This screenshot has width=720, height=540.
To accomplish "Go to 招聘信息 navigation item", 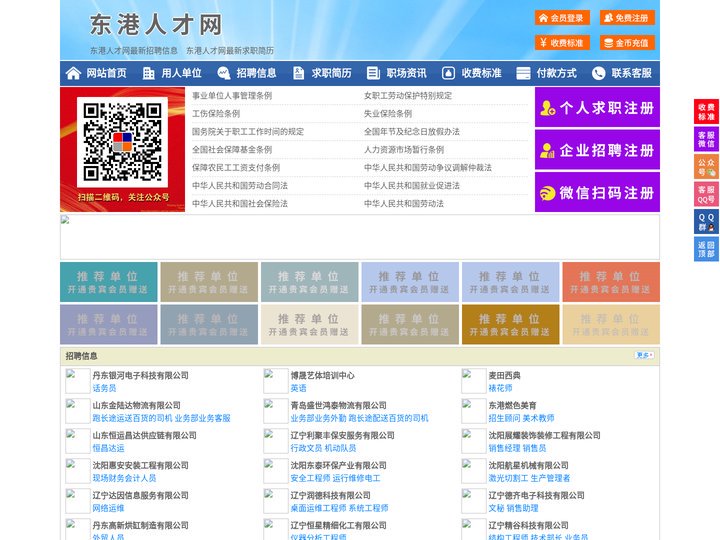I will [256, 73].
